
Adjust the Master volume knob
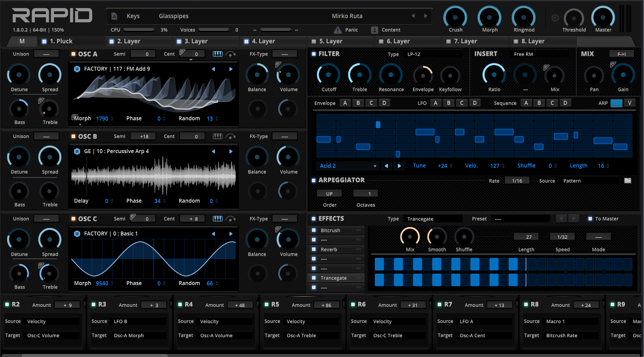tap(603, 17)
